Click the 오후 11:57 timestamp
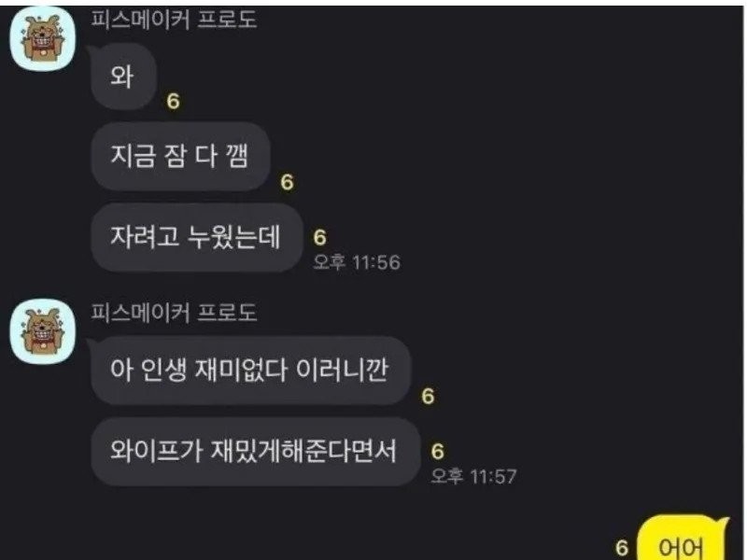 [473, 476]
